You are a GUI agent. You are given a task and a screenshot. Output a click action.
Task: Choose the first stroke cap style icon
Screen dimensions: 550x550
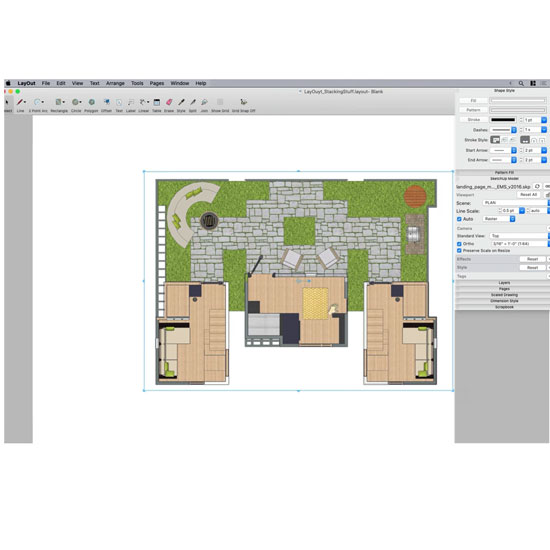tap(525, 140)
